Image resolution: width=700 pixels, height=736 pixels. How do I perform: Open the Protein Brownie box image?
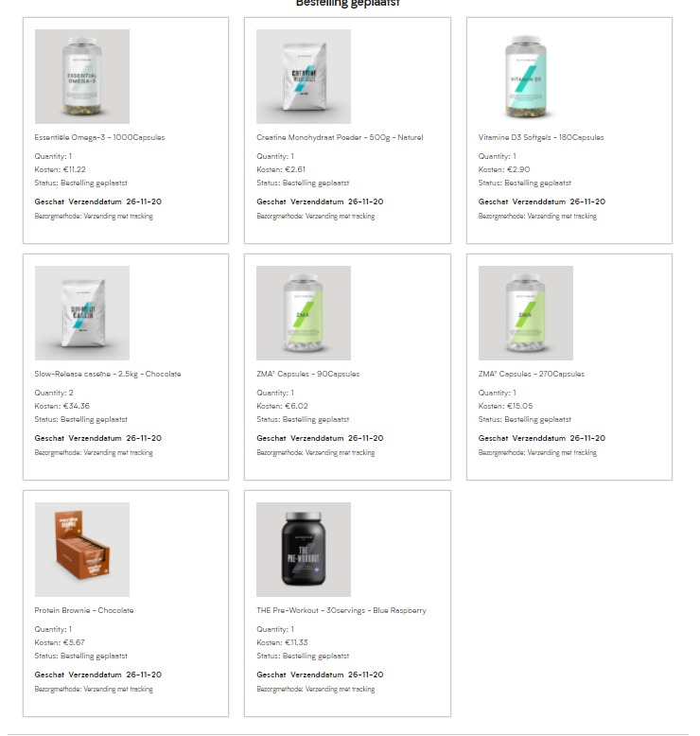click(x=82, y=550)
